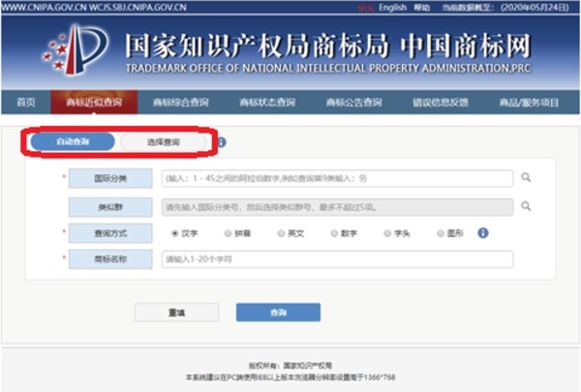Select the 图形 radio button
Viewport: 581px width, 392px height.
441,233
